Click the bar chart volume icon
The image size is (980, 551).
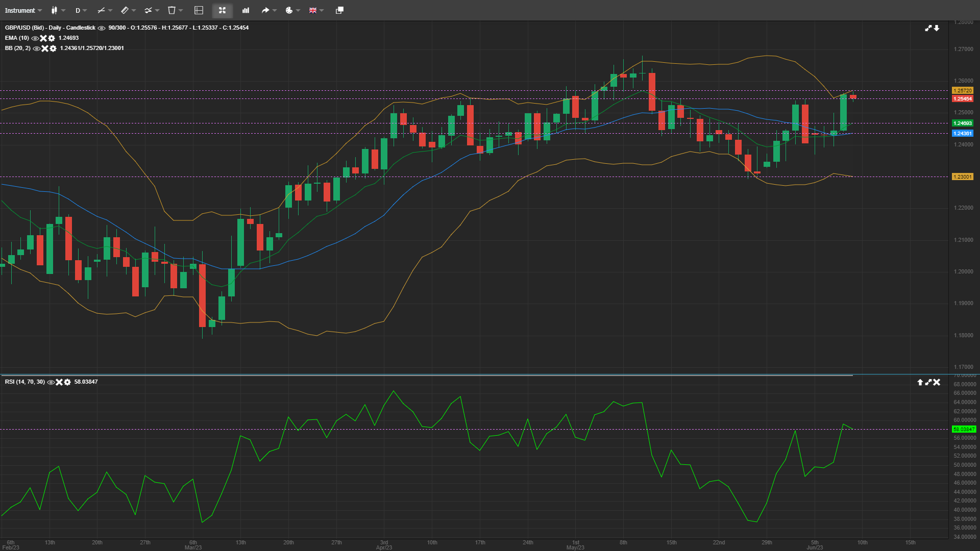click(x=246, y=10)
